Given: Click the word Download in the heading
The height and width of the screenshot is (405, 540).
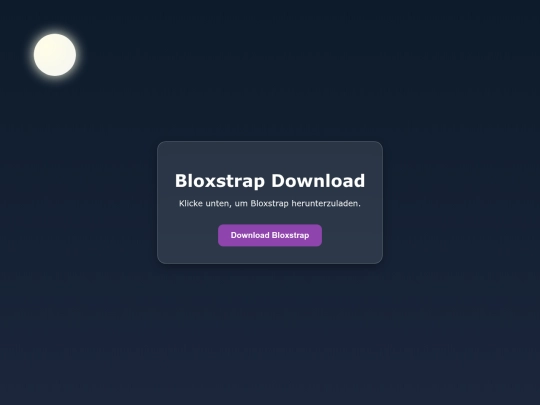Looking at the screenshot, I should (318, 180).
